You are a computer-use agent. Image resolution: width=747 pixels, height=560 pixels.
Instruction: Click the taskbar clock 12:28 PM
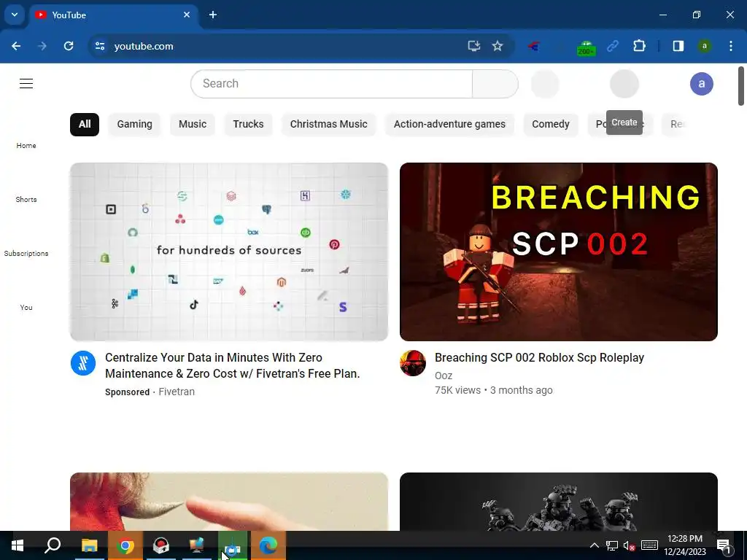pyautogui.click(x=684, y=545)
